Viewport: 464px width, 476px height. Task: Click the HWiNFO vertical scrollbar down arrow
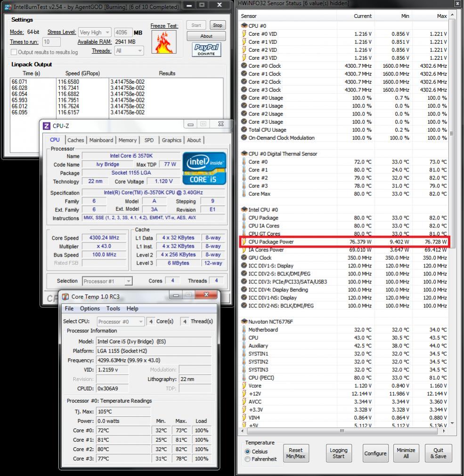(x=452, y=423)
